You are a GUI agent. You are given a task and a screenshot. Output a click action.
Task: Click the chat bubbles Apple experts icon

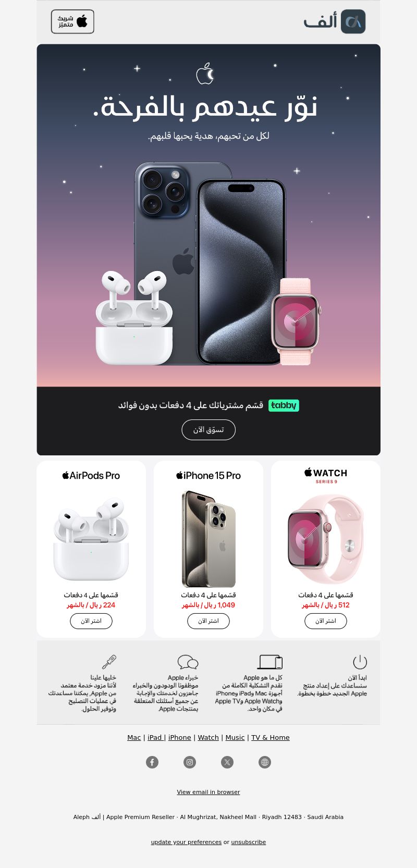[188, 662]
